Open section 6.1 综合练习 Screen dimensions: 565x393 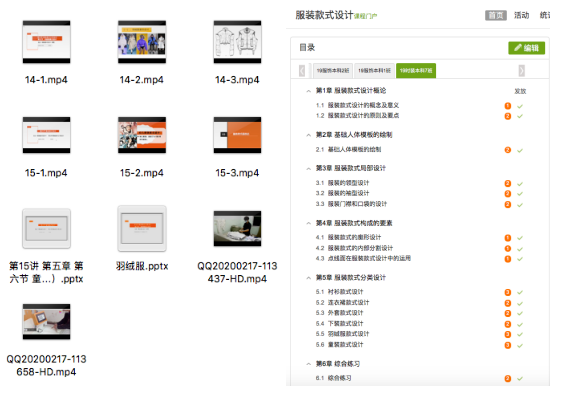[x=333, y=378]
